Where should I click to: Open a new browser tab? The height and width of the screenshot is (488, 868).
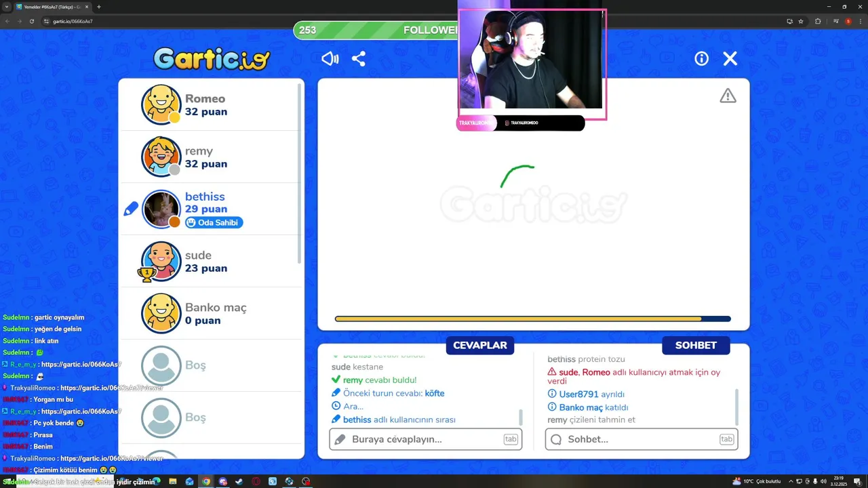click(x=99, y=7)
